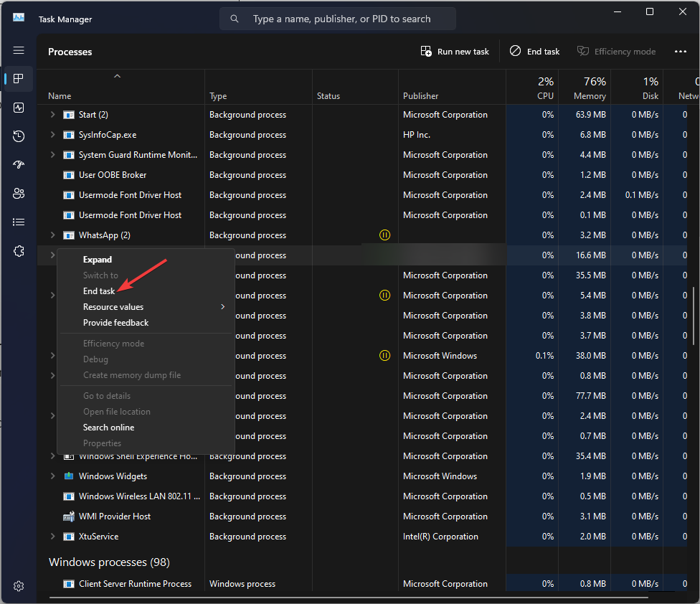Expand System Guard Runtime Monitor process
Viewport: 700px width, 604px height.
pyautogui.click(x=52, y=155)
